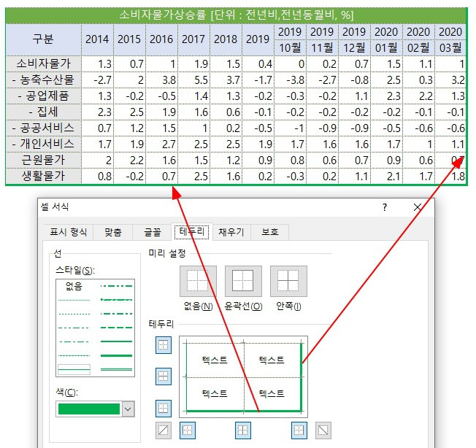Select the thickest solid line style
The width and height of the screenshot is (476, 448).
pos(116,355)
